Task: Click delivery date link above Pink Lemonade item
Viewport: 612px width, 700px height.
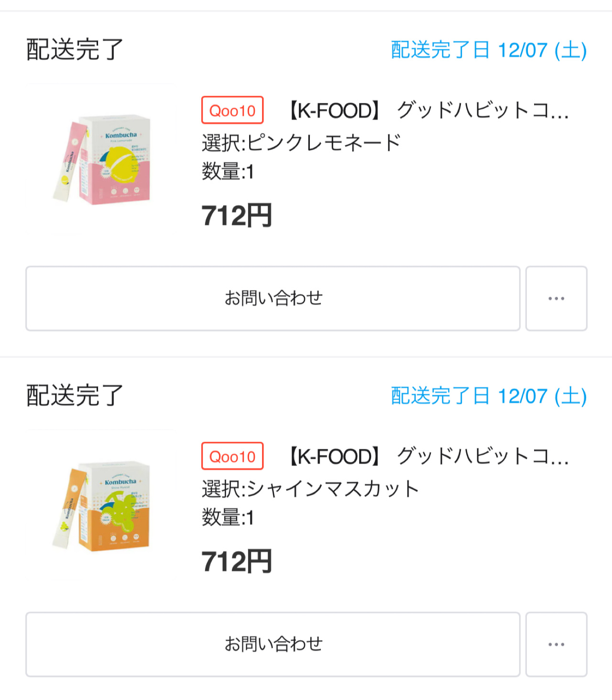Action: click(x=489, y=50)
